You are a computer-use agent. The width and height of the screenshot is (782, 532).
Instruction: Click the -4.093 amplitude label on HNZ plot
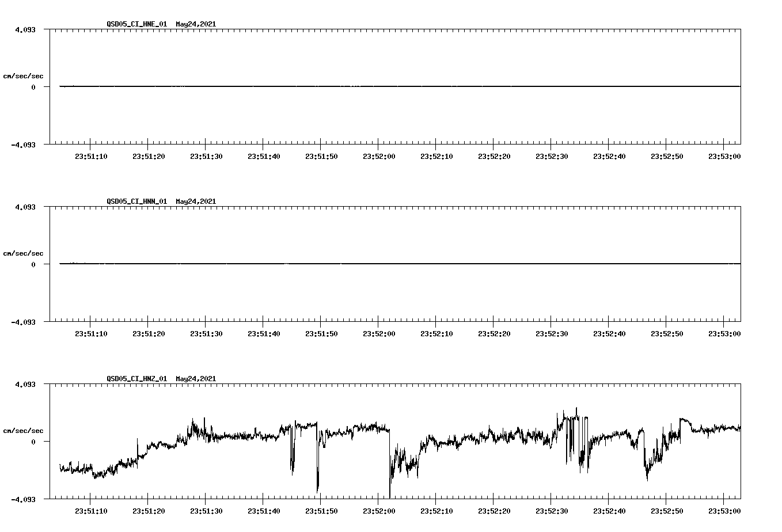[x=23, y=500]
